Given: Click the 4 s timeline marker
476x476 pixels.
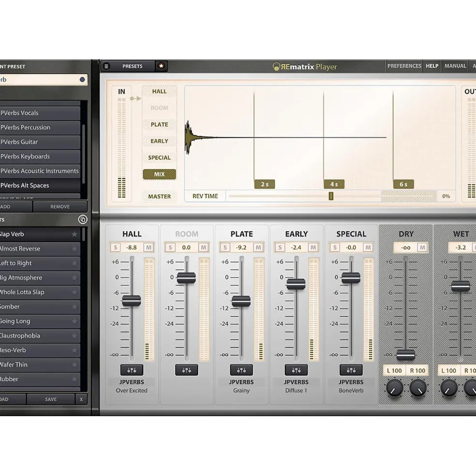Looking at the screenshot, I should click(x=334, y=184).
